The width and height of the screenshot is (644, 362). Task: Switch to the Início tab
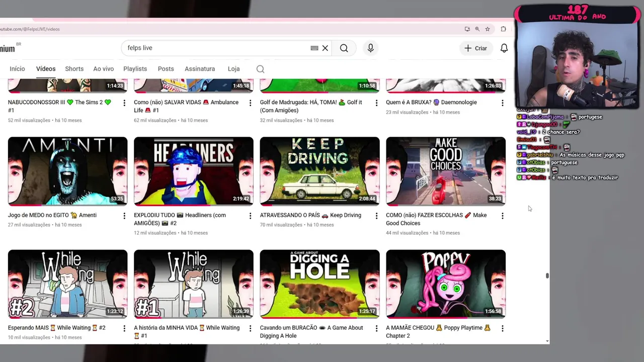pyautogui.click(x=17, y=69)
